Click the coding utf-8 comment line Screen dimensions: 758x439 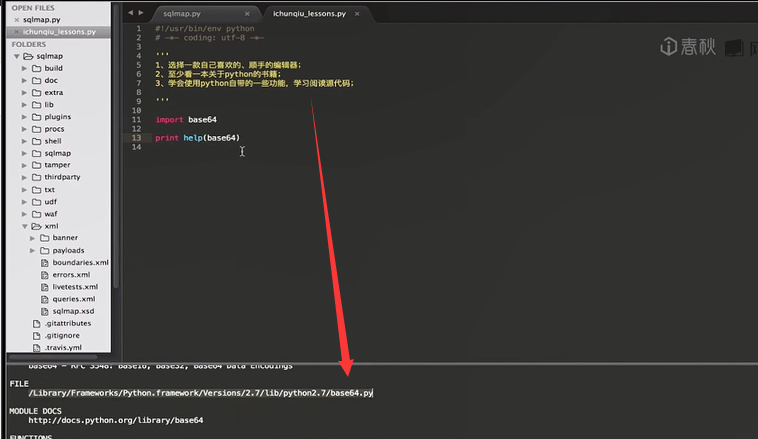click(x=209, y=38)
